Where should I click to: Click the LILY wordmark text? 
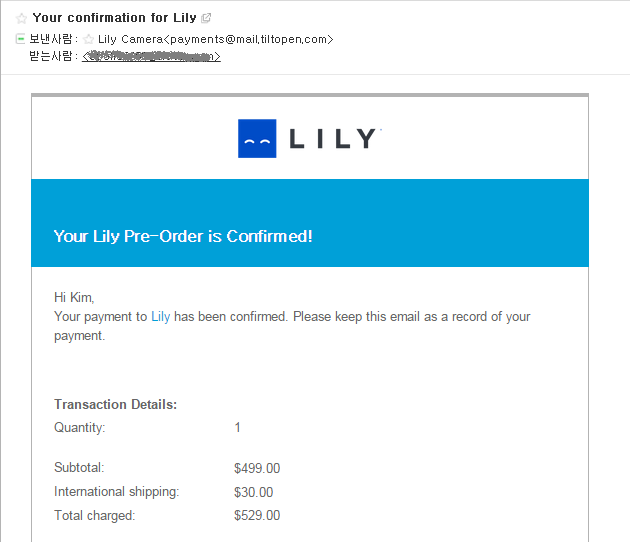coord(335,139)
